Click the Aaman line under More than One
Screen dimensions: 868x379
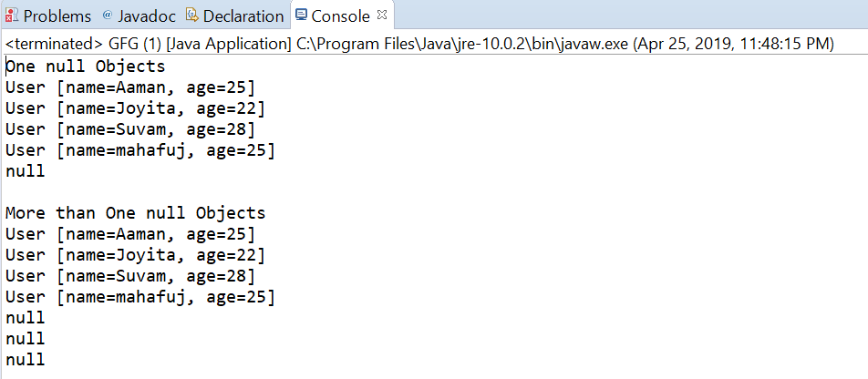[130, 234]
